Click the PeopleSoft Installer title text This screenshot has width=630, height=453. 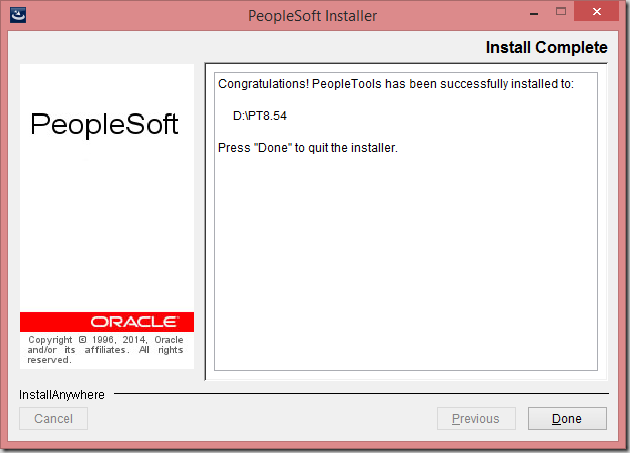point(312,16)
